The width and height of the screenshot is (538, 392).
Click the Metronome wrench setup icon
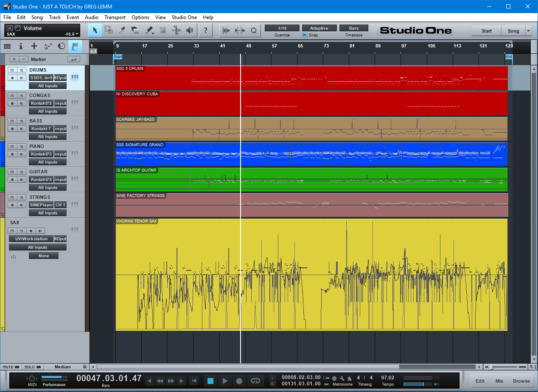click(x=342, y=378)
